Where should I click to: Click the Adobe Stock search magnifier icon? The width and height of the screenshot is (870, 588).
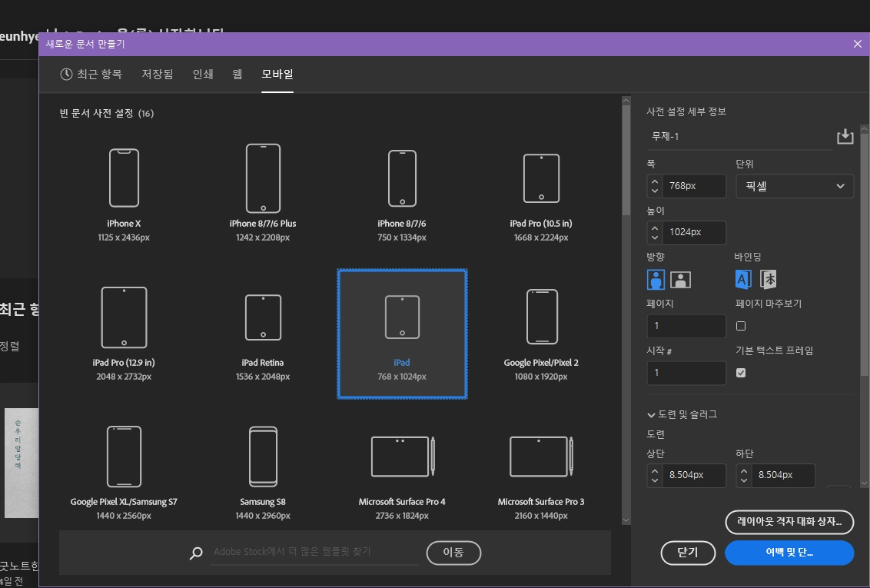click(196, 553)
